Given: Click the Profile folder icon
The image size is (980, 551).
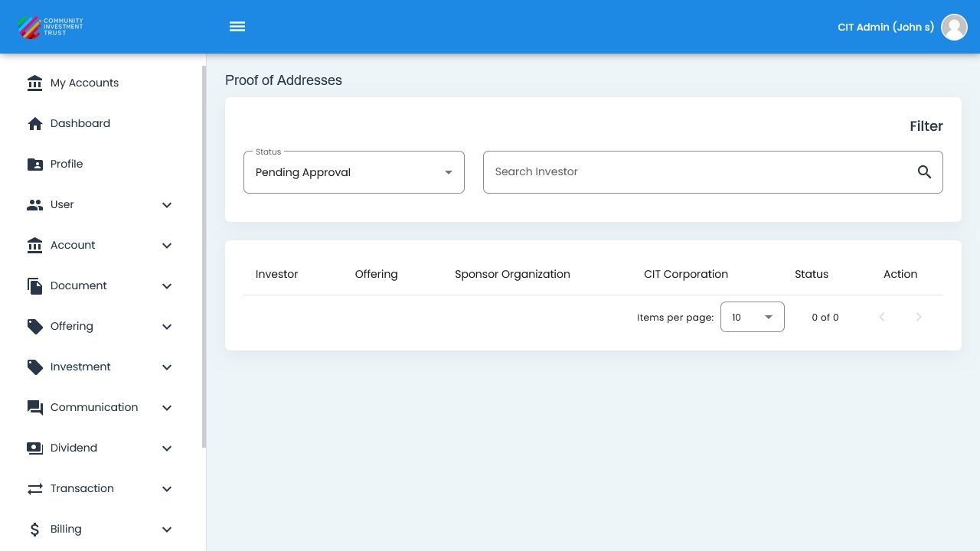Looking at the screenshot, I should point(34,165).
